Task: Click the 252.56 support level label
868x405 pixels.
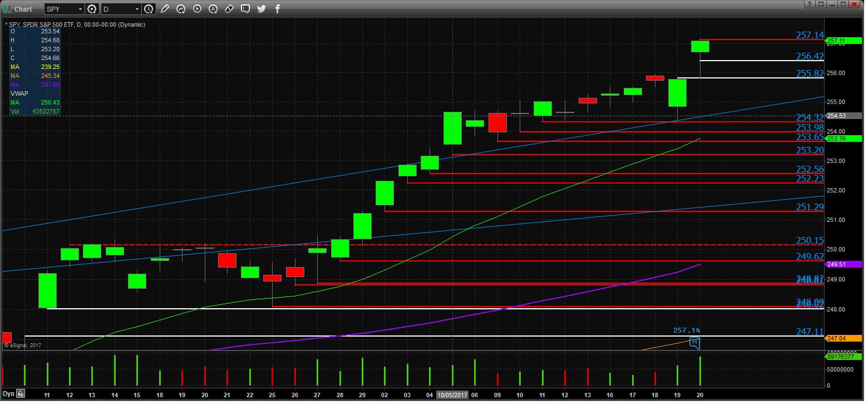Action: pos(810,169)
